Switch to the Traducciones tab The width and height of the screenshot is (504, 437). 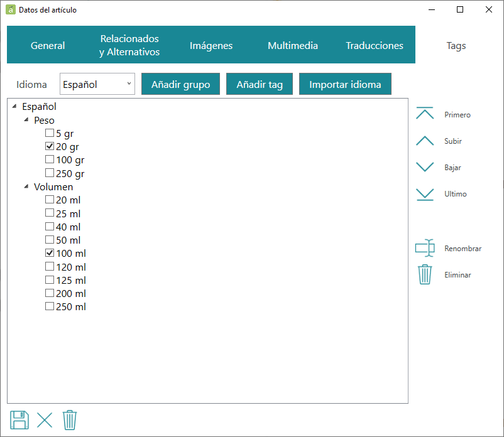click(375, 45)
